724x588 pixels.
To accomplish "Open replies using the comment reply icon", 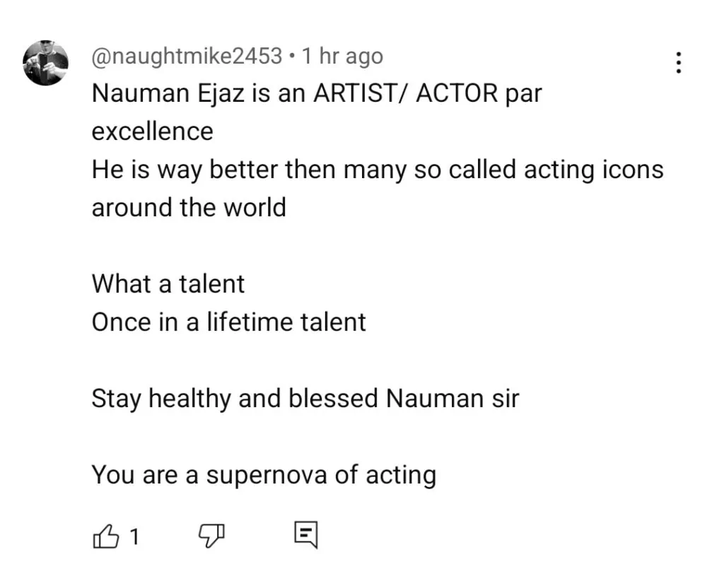I will [x=306, y=536].
